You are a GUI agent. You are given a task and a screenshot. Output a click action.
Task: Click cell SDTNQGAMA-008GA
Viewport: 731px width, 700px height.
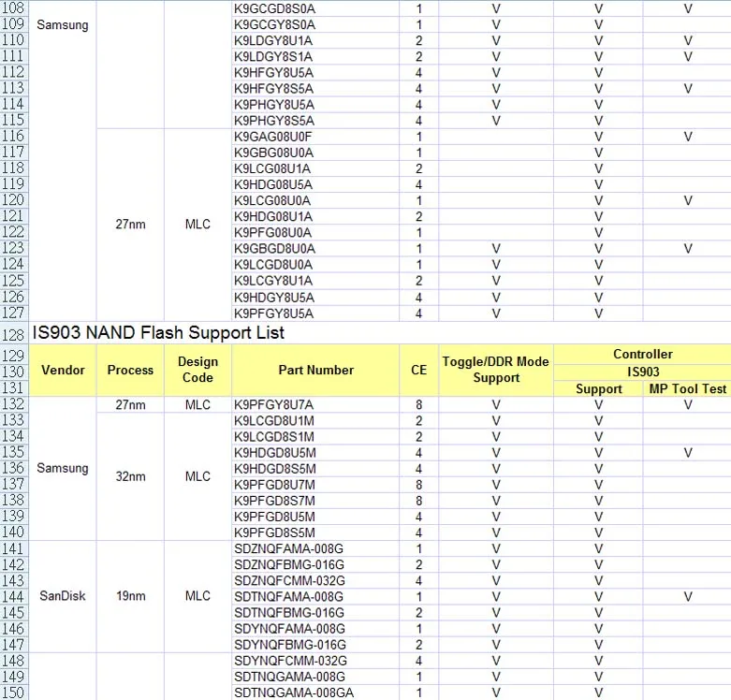pyautogui.click(x=315, y=693)
